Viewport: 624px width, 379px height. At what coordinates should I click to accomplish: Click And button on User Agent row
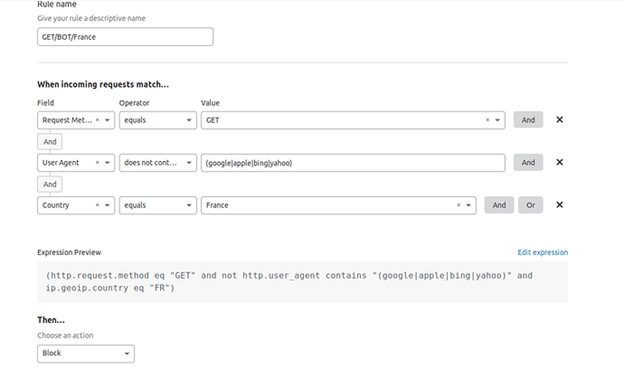[528, 162]
